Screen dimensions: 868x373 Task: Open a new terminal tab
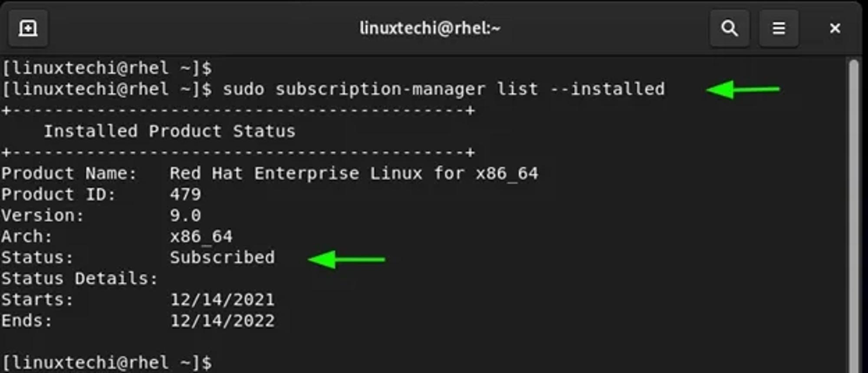28,29
